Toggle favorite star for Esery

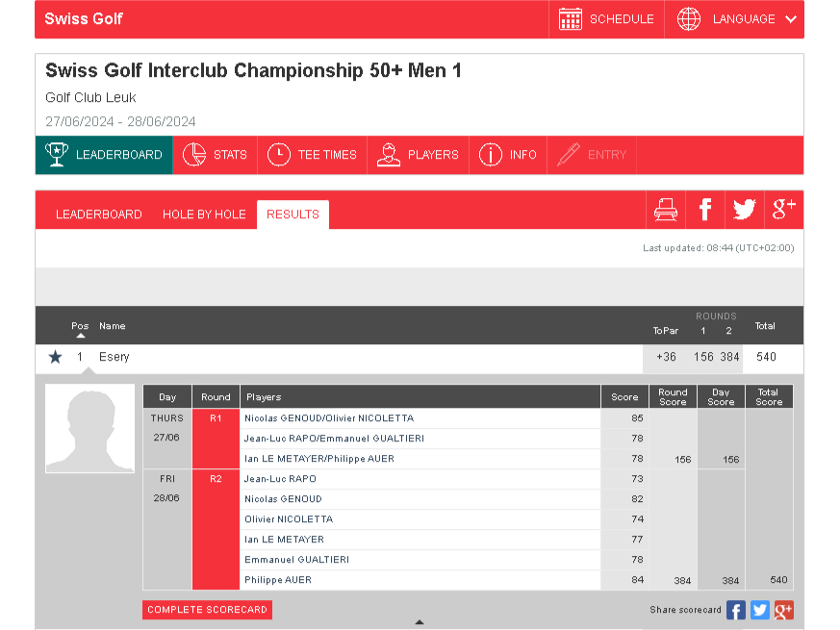click(55, 357)
